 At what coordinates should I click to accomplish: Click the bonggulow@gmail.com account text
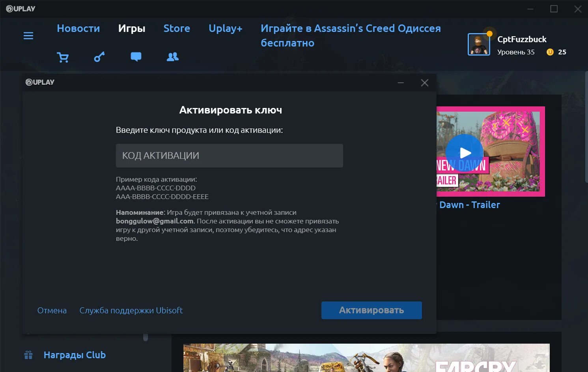click(155, 221)
